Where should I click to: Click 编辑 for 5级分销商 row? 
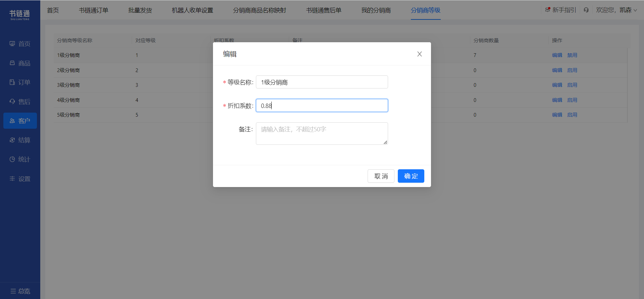[x=557, y=115]
